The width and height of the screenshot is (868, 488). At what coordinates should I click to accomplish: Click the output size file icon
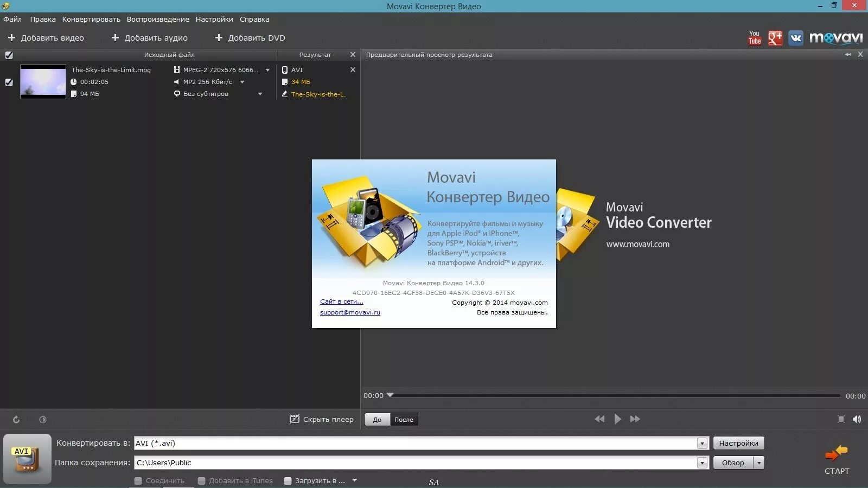point(285,82)
